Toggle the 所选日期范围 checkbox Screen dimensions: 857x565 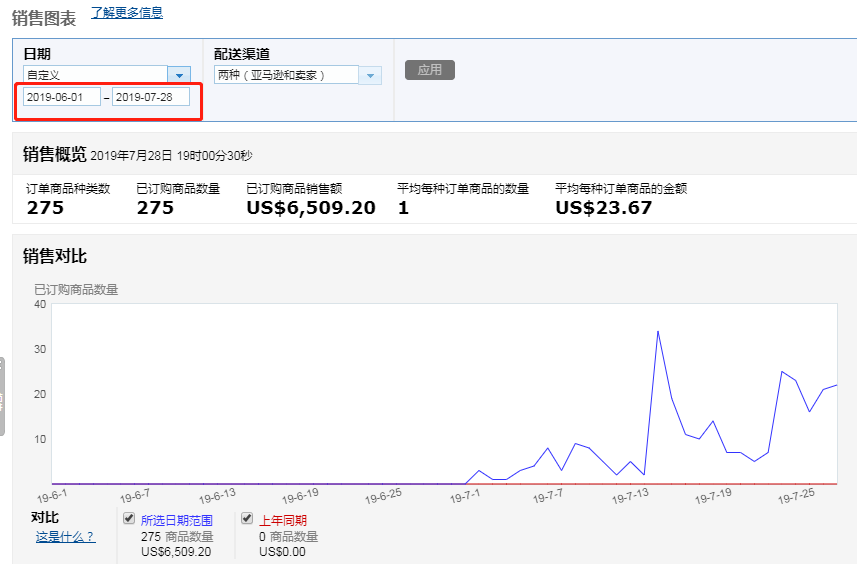(x=129, y=518)
